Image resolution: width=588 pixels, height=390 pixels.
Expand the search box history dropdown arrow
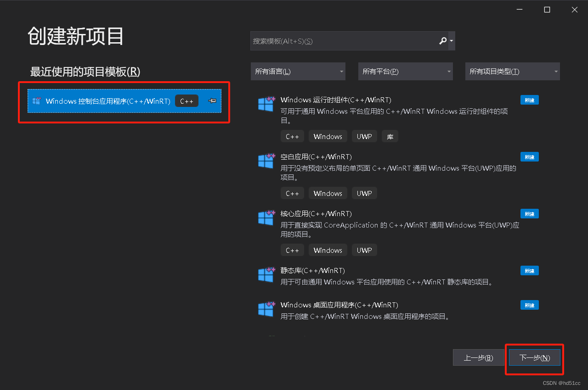pos(451,41)
